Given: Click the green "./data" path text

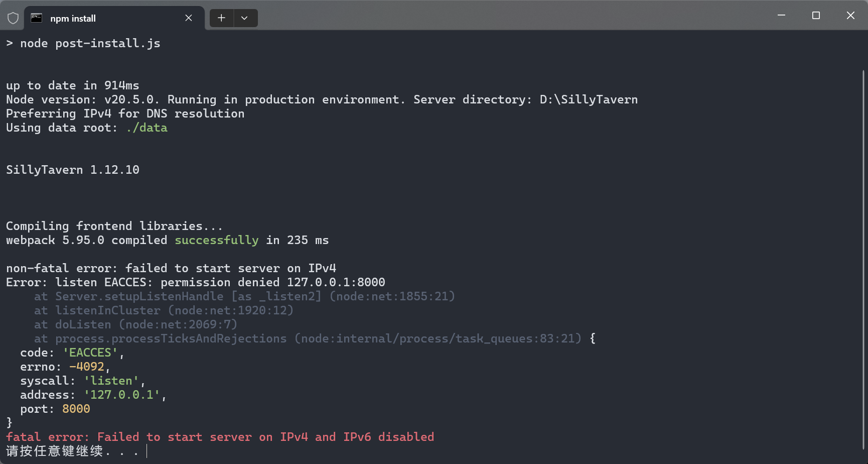Looking at the screenshot, I should 147,128.
